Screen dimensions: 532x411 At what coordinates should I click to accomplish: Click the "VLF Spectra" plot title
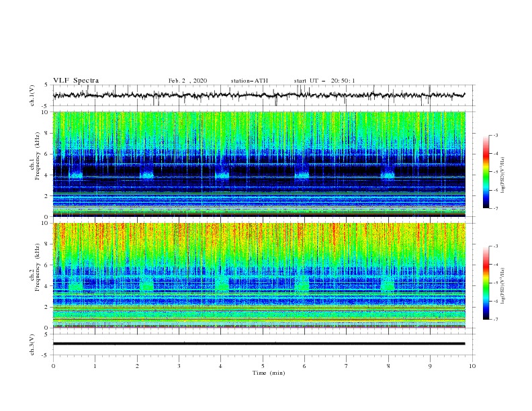click(x=76, y=81)
